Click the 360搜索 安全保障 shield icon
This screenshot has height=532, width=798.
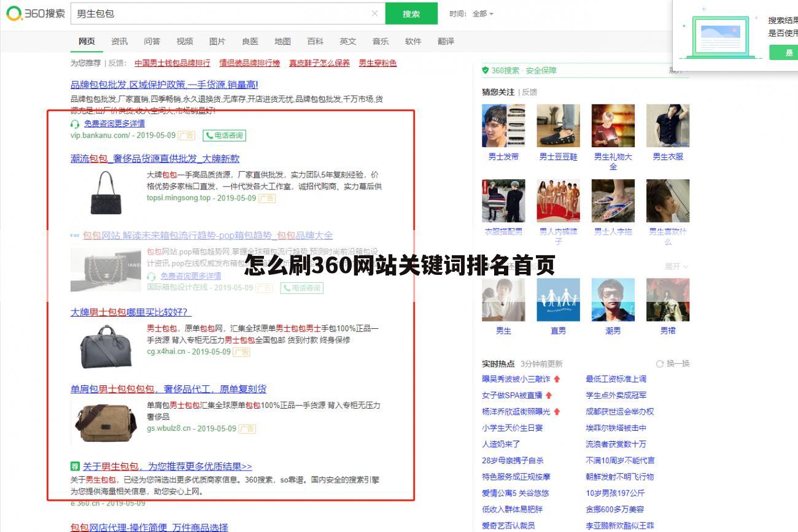[486, 71]
